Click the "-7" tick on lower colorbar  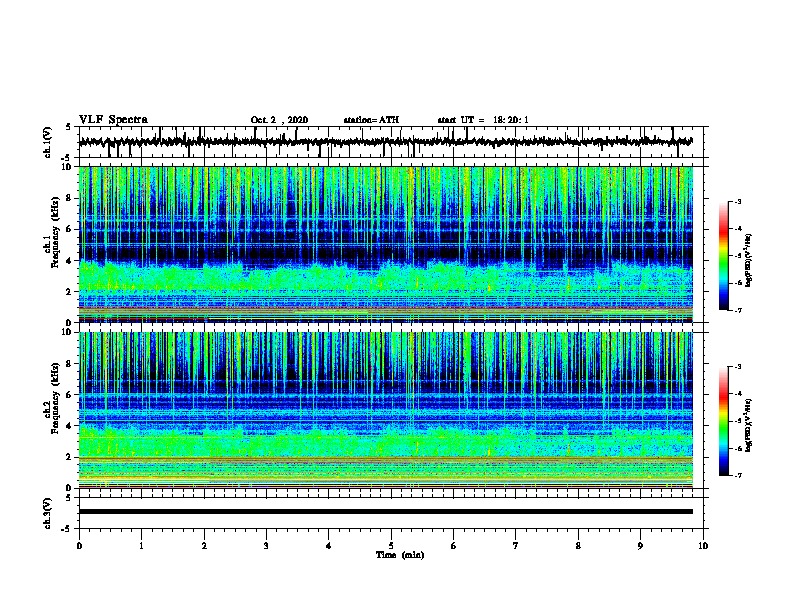coord(737,475)
